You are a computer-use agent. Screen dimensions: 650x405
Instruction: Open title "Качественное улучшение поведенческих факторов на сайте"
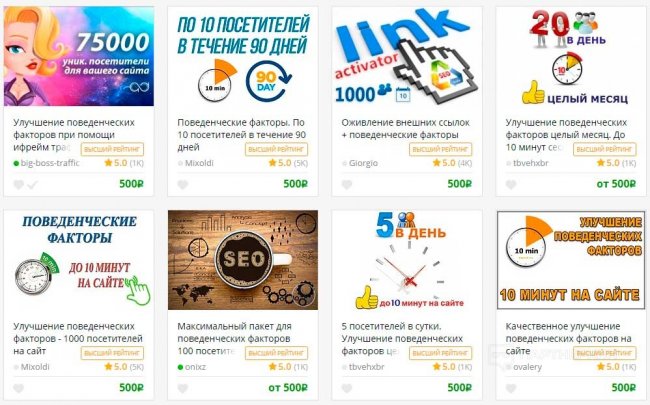(x=568, y=338)
